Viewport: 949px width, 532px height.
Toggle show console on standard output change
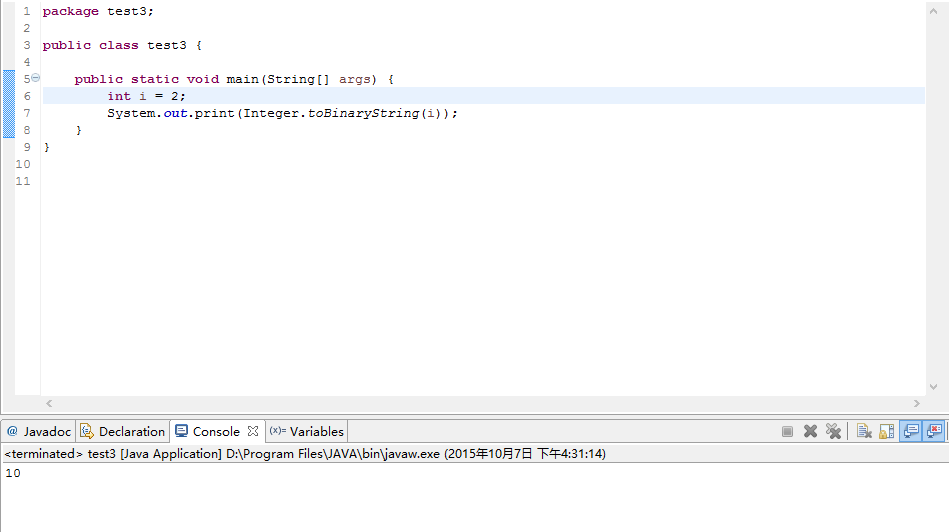(910, 432)
